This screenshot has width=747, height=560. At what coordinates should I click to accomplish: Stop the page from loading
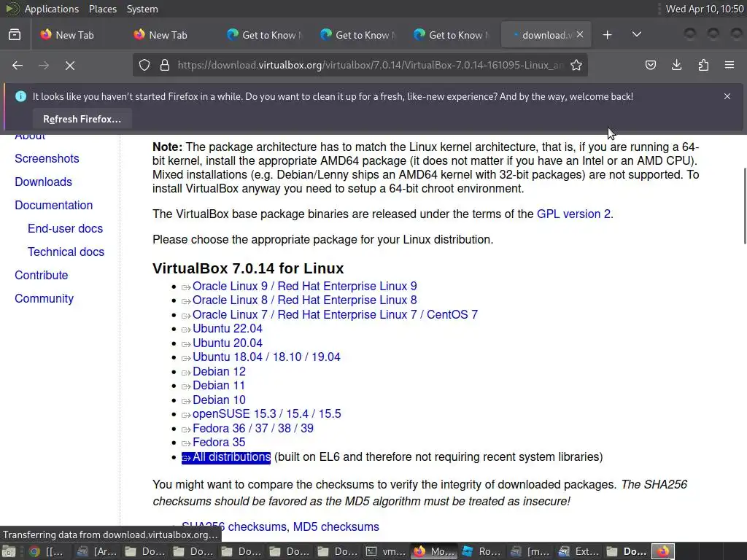70,65
